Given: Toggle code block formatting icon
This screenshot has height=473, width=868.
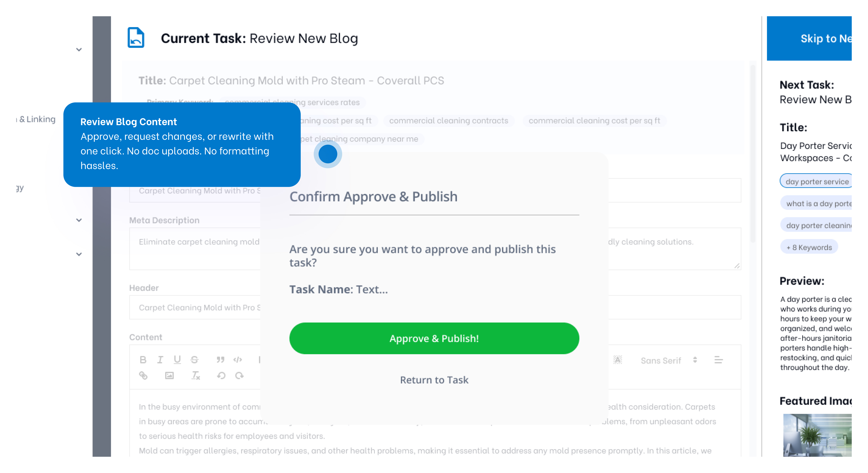Looking at the screenshot, I should [x=238, y=360].
